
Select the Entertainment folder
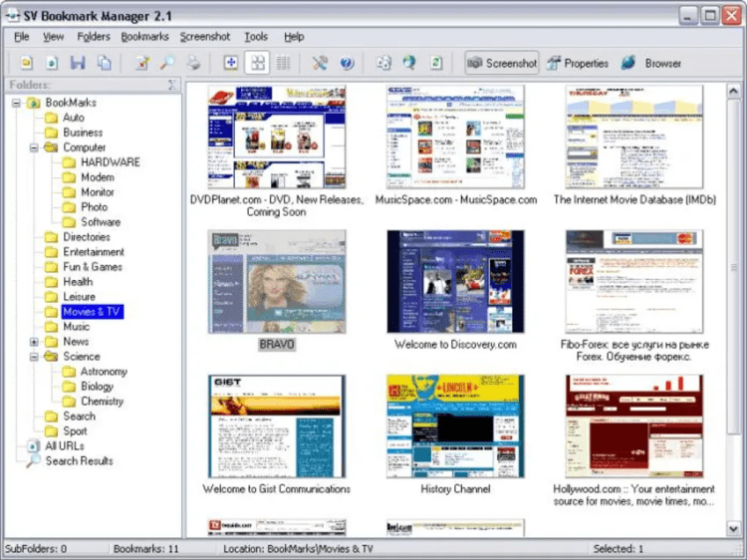[x=94, y=252]
